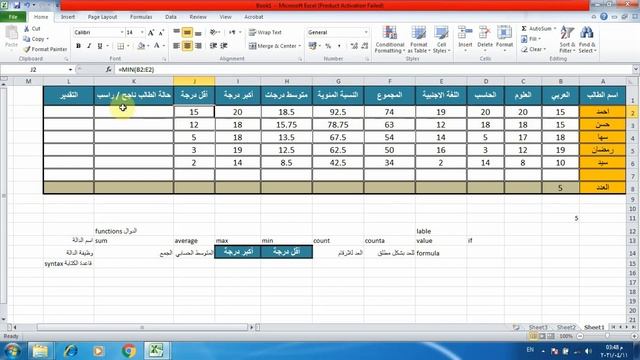Open Sort & Filter menu
This screenshot has height=360, width=640.
pos(567,39)
